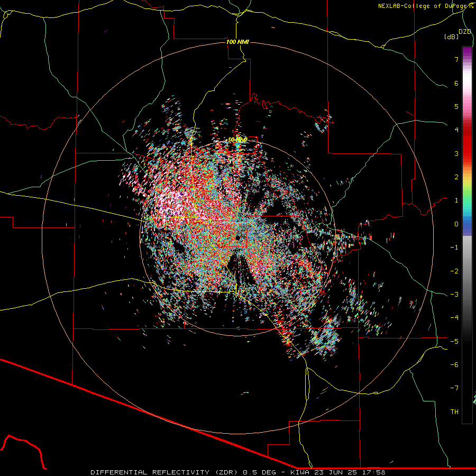Click the 100 NMI range ring label

click(x=237, y=42)
